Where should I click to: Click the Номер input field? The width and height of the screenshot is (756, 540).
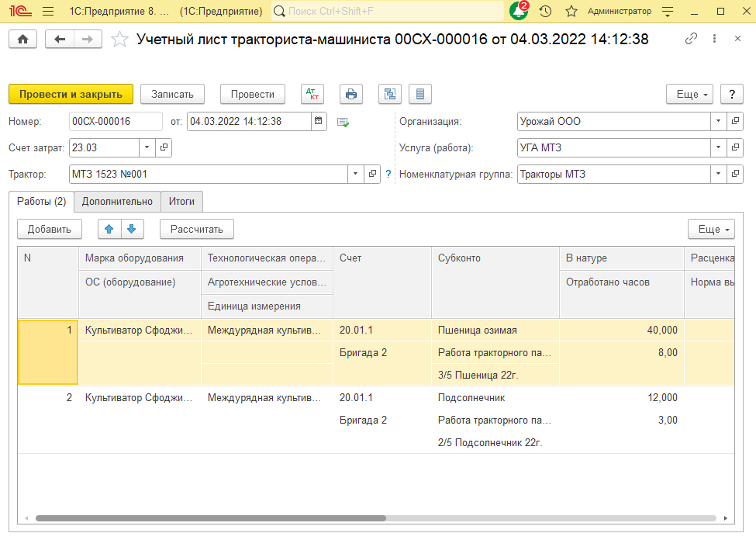tap(115, 122)
